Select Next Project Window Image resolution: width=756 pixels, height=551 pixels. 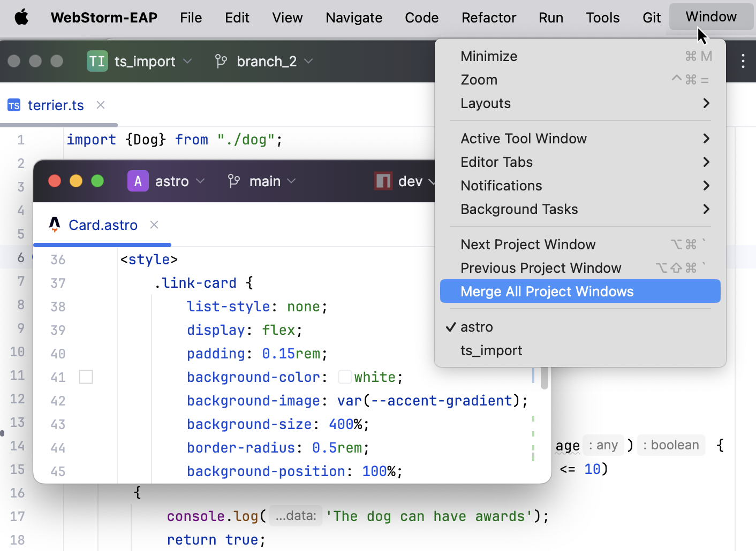pos(528,244)
